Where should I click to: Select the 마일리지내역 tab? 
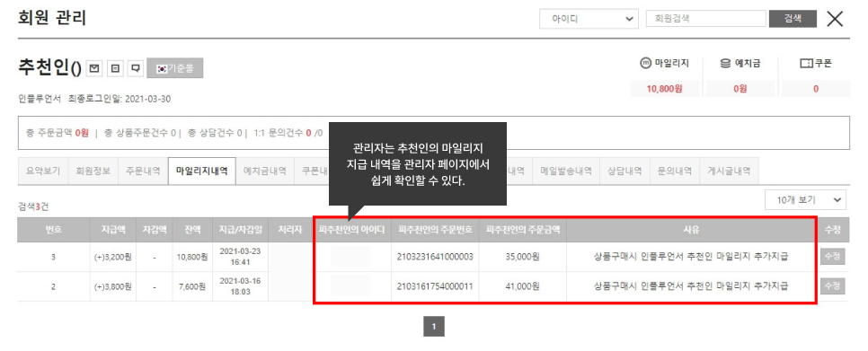tap(202, 171)
